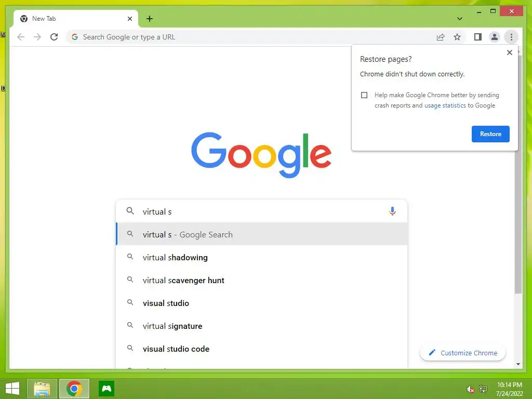Click the taskbar clock showing 10:14 PM
The width and height of the screenshot is (532, 399).
pos(510,389)
